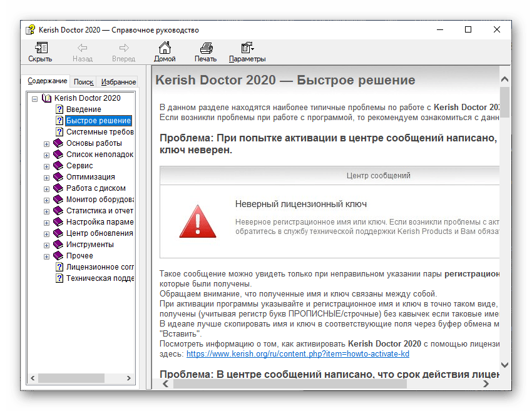Screen dimensions: 532x411
Task: Click the purple book icon beside Список неполадок
Action: click(58, 154)
